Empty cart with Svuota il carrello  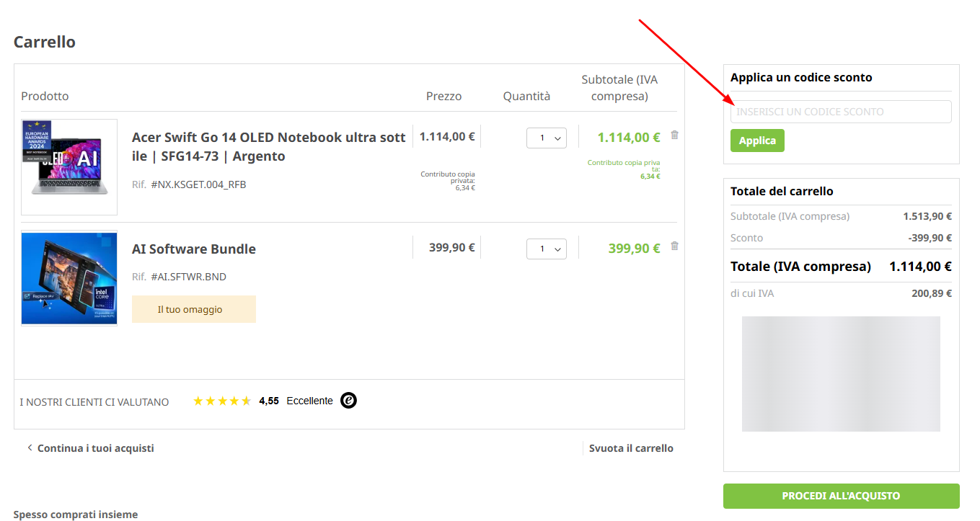pos(631,448)
